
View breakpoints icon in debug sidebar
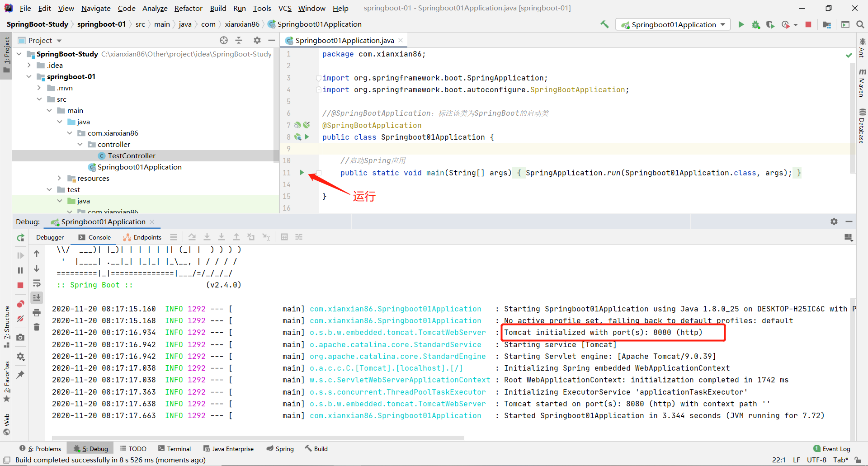click(20, 304)
